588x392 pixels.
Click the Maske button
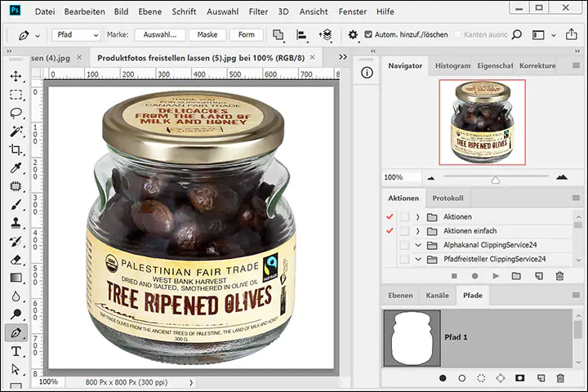[x=207, y=35]
